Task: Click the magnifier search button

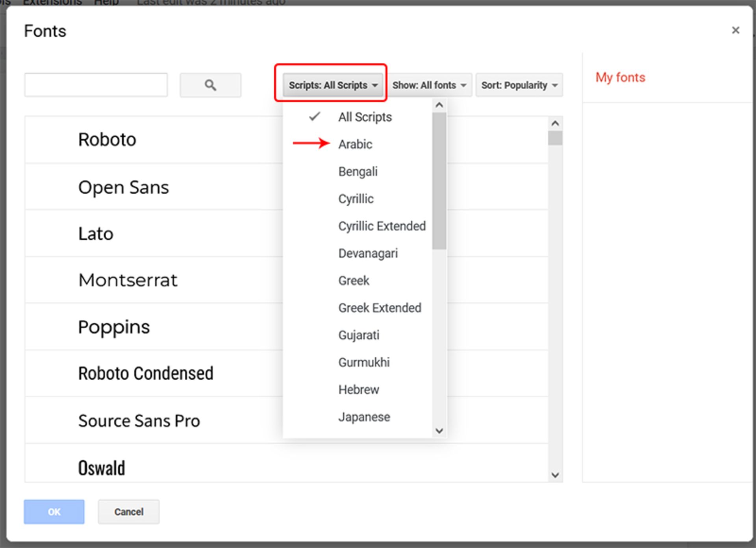Action: [210, 85]
